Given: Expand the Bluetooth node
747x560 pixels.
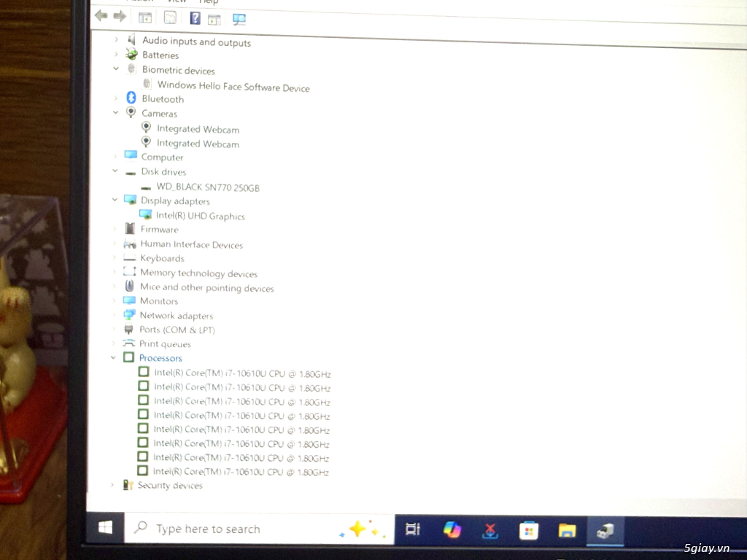Looking at the screenshot, I should click(115, 98).
